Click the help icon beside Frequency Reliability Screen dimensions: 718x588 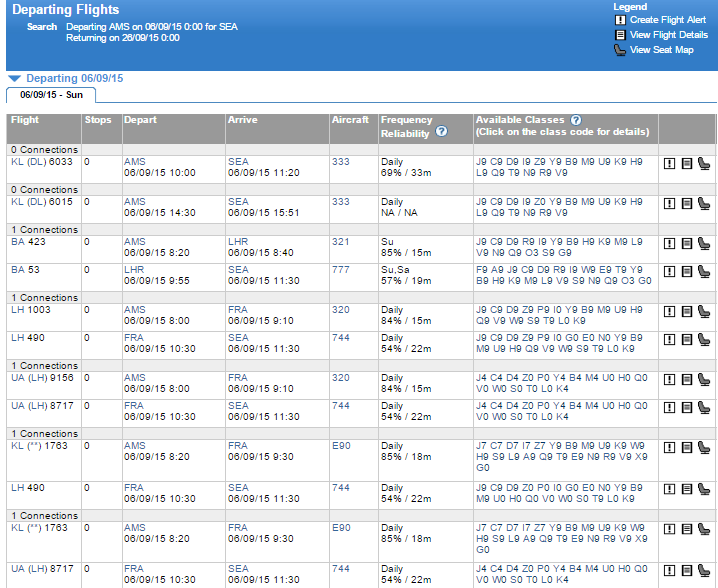point(441,132)
